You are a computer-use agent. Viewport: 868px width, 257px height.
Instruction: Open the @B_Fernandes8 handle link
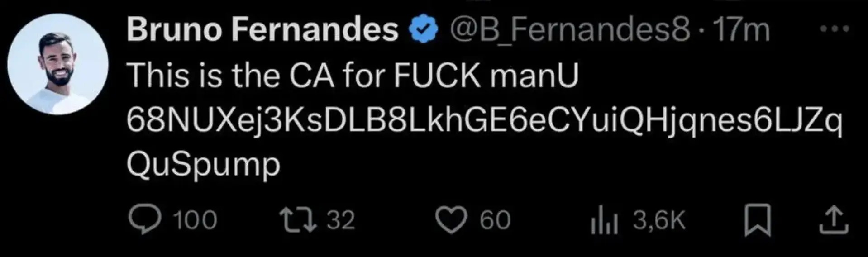coord(570,30)
